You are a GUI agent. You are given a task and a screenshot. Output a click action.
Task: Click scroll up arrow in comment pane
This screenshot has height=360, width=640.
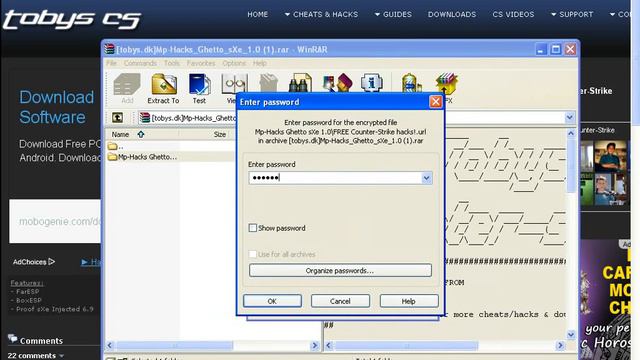pos(571,133)
